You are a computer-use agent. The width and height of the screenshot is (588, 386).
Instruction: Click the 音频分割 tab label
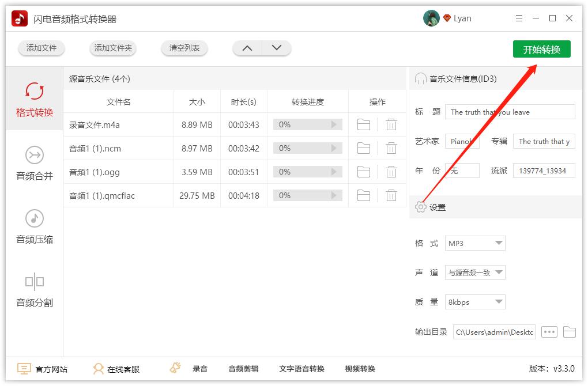point(35,302)
